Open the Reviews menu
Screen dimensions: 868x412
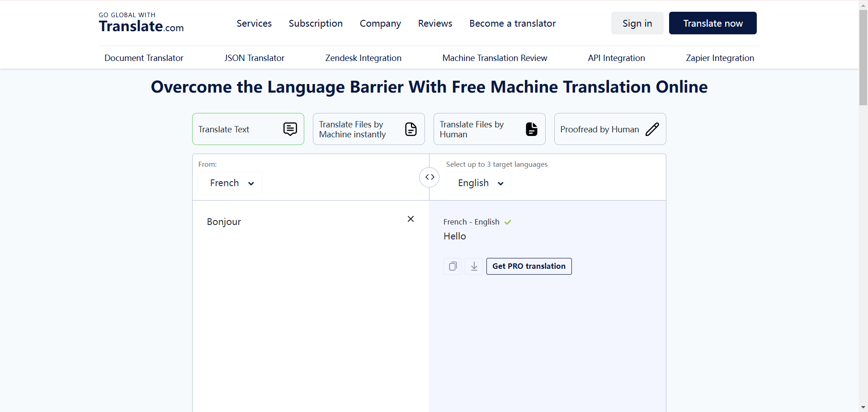(x=435, y=23)
